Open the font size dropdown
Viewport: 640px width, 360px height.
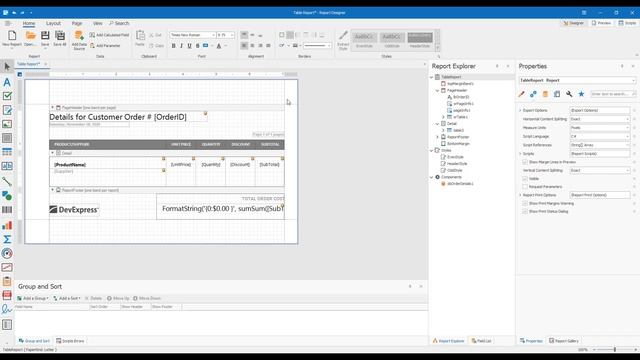pos(232,35)
